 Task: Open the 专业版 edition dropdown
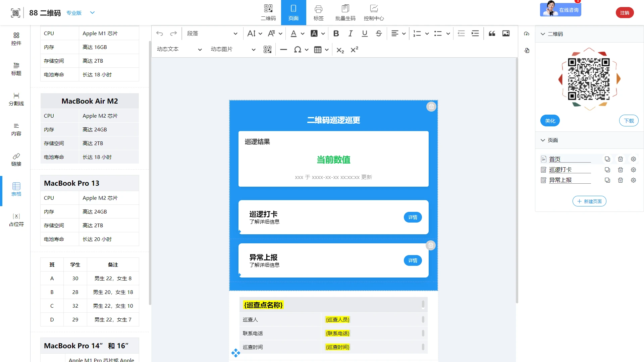click(x=80, y=13)
